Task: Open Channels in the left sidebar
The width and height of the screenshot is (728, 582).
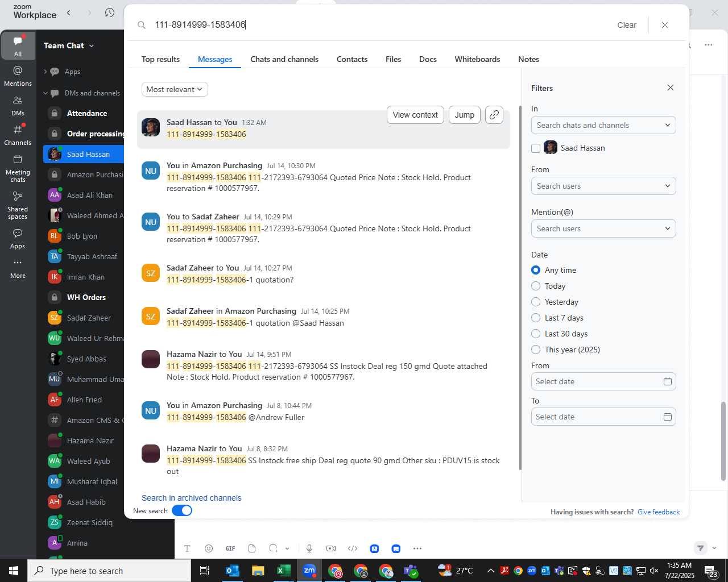Action: pyautogui.click(x=18, y=135)
